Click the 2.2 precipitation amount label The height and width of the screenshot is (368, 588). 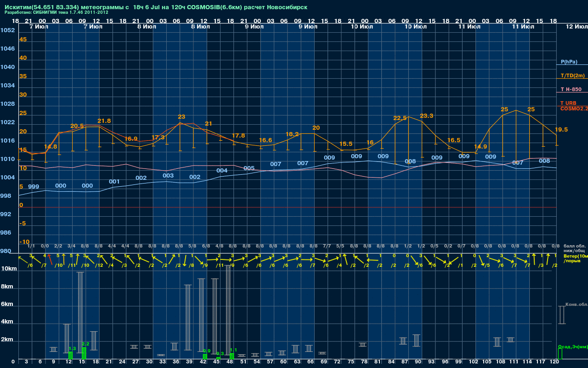coord(85,344)
